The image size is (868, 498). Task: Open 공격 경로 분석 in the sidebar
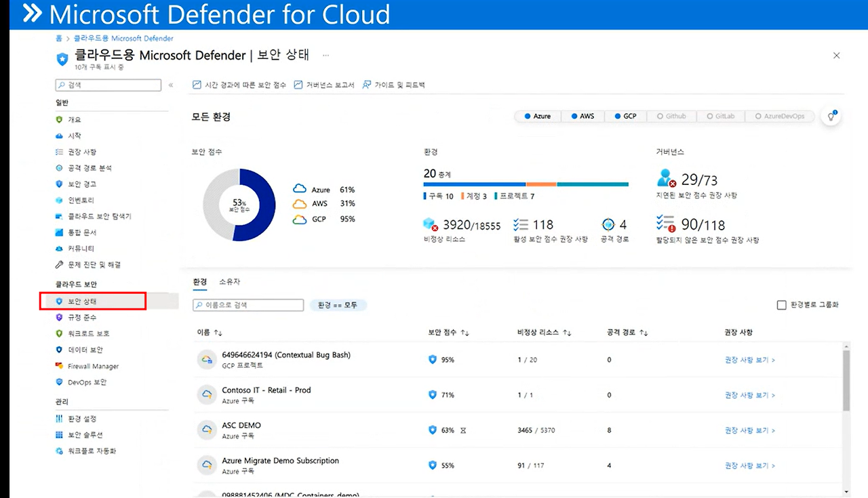point(83,168)
